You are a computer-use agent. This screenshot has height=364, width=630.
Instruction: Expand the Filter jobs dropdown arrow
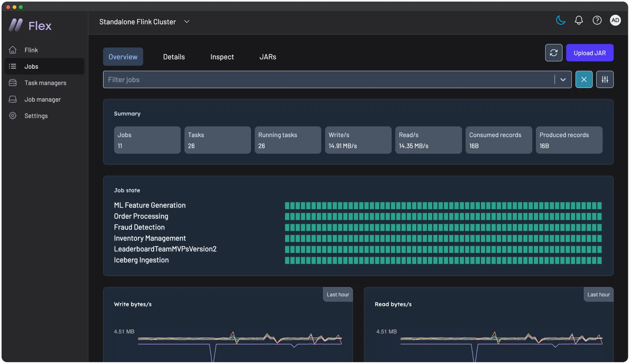563,80
